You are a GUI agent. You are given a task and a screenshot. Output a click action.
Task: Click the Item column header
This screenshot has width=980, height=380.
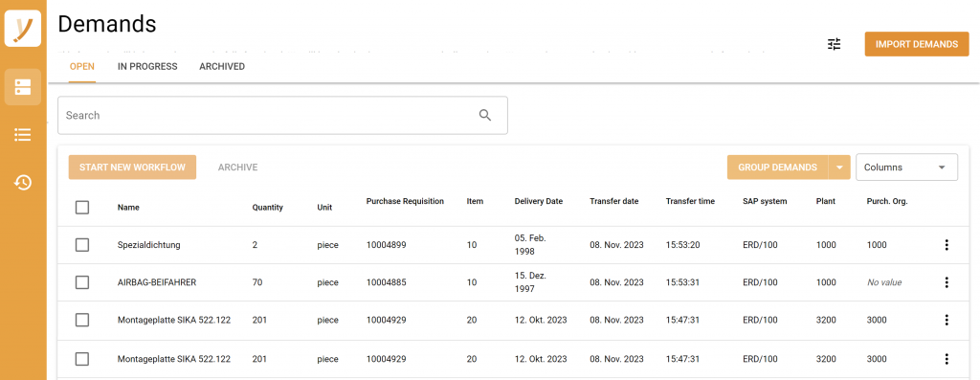click(475, 201)
